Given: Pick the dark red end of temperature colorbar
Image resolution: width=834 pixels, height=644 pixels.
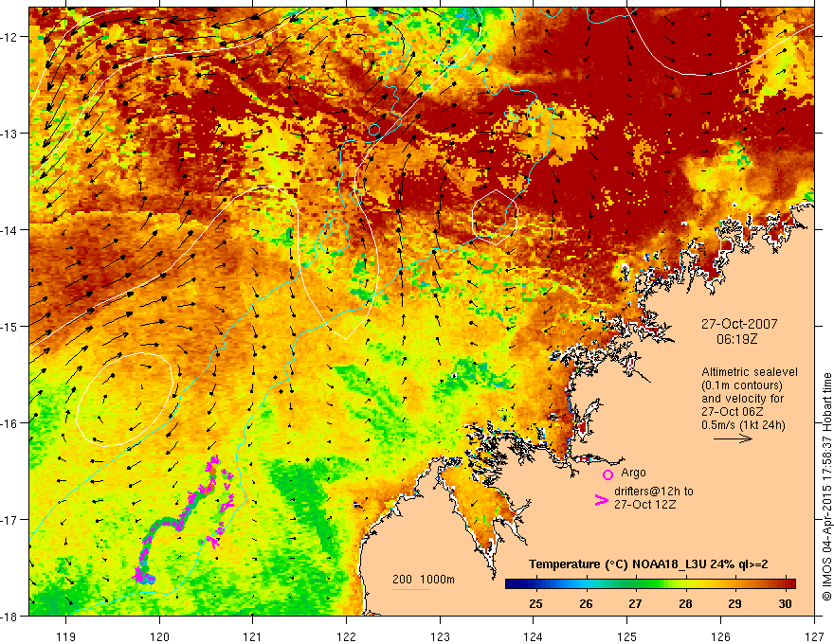Looking at the screenshot, I should tap(789, 584).
